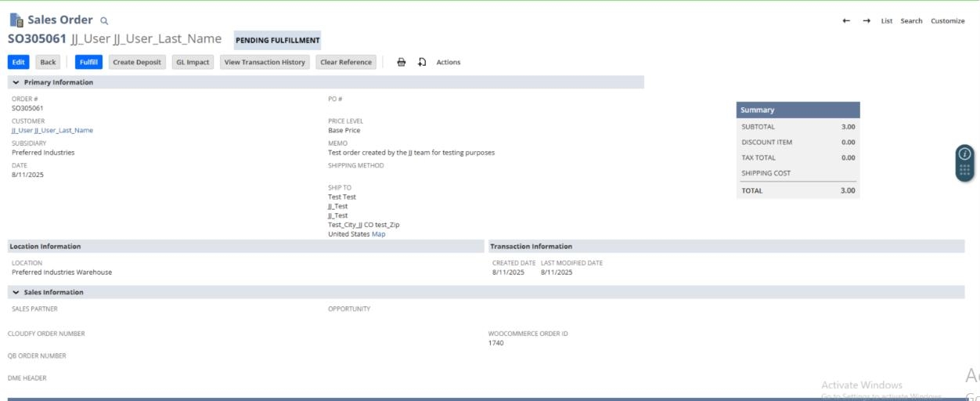This screenshot has height=401, width=980.
Task: Click the printer icon
Action: click(402, 62)
